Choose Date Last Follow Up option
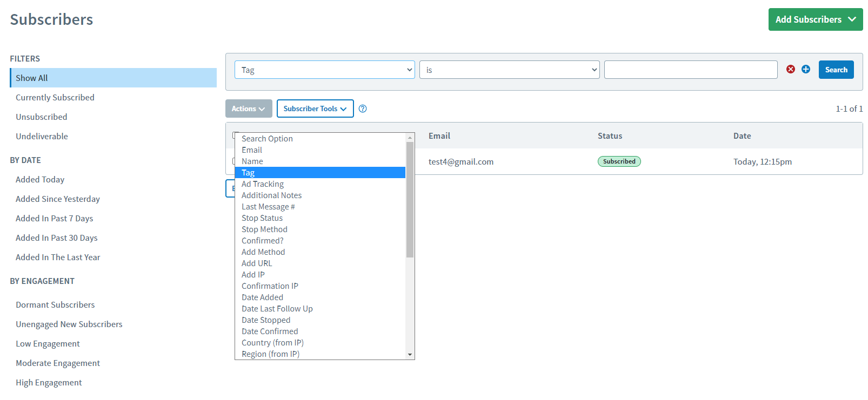The image size is (868, 400). pos(320,309)
